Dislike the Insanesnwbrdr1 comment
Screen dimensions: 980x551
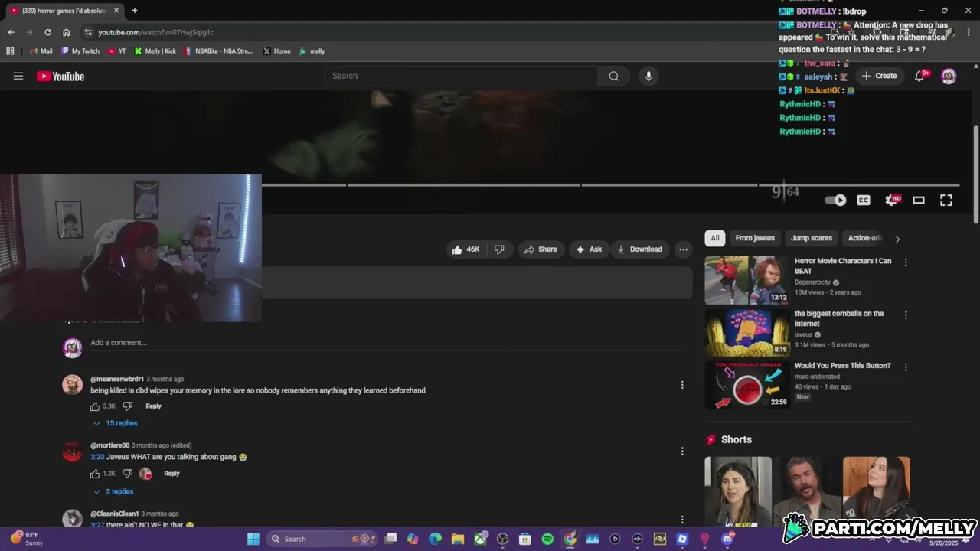point(128,406)
